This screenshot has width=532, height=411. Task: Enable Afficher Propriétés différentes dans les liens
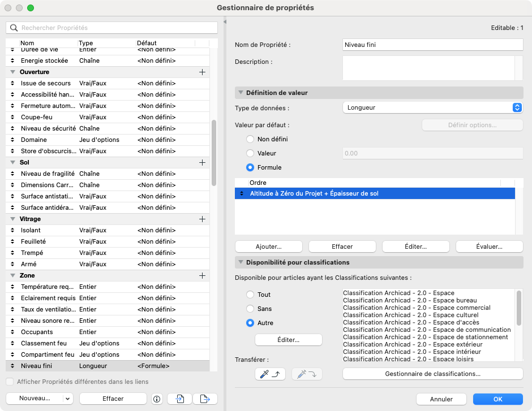(x=10, y=382)
